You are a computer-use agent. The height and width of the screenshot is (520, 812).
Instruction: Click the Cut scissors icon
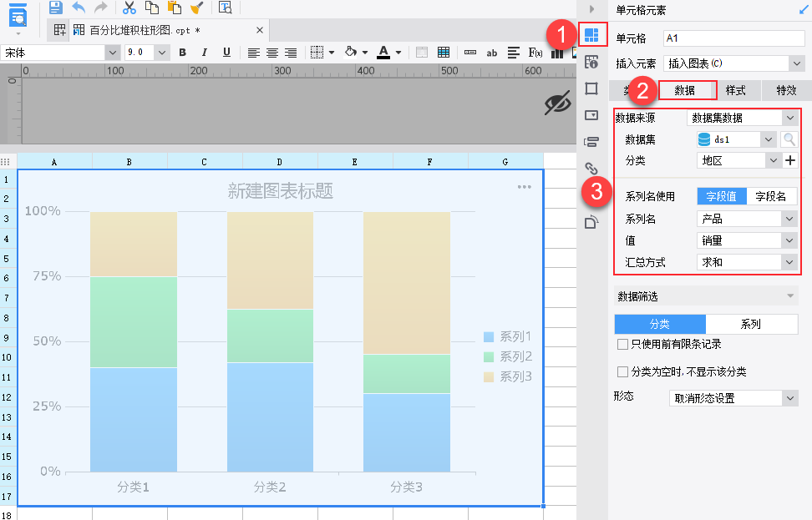129,8
